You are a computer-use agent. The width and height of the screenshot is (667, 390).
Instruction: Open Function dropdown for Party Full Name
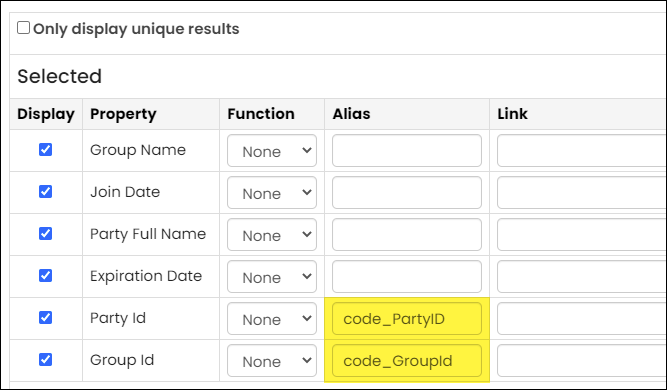(x=272, y=234)
